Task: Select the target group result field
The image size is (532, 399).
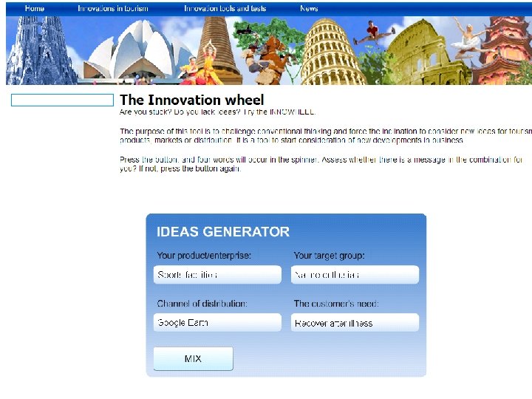Action: (355, 274)
